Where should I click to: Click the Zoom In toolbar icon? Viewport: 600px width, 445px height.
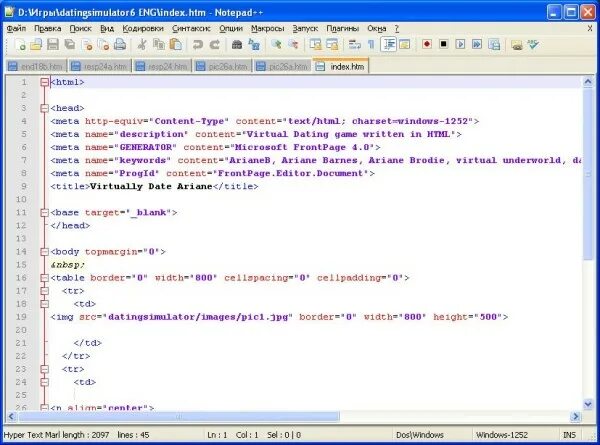tap(276, 45)
